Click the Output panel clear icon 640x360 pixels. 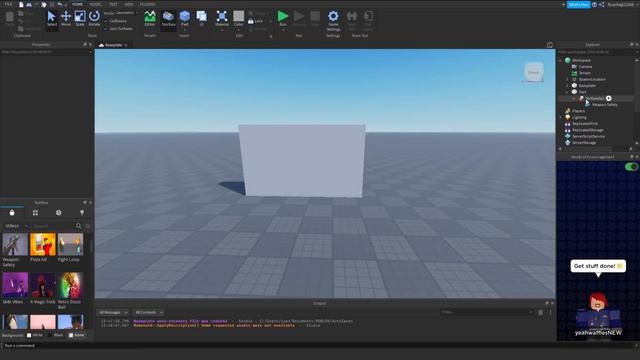(x=540, y=312)
